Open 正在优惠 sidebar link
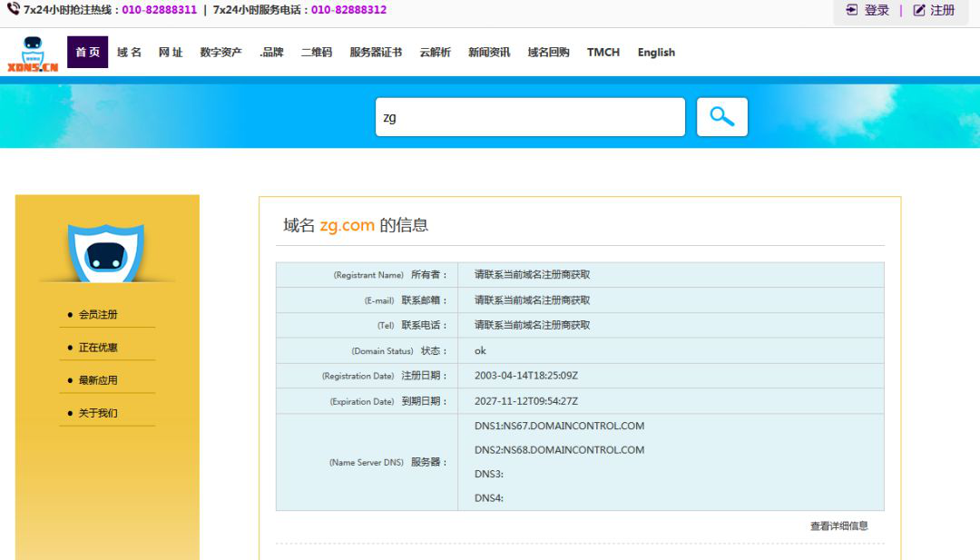 coord(98,348)
